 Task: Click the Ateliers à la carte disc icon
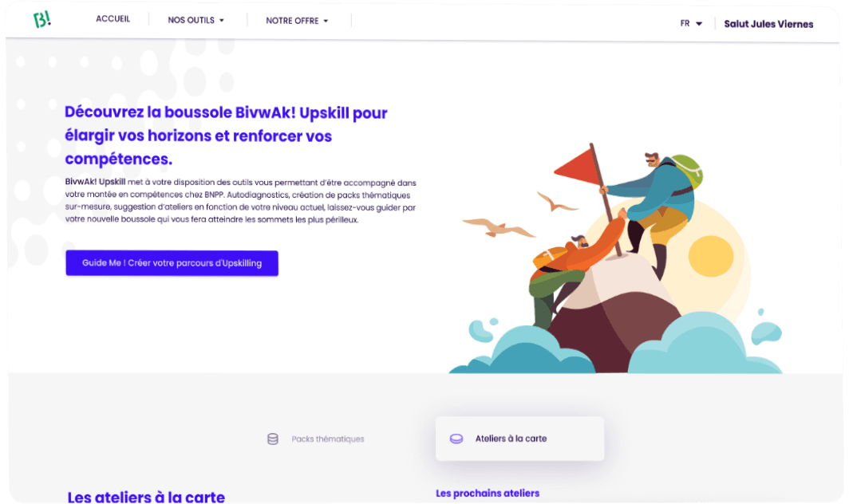456,439
